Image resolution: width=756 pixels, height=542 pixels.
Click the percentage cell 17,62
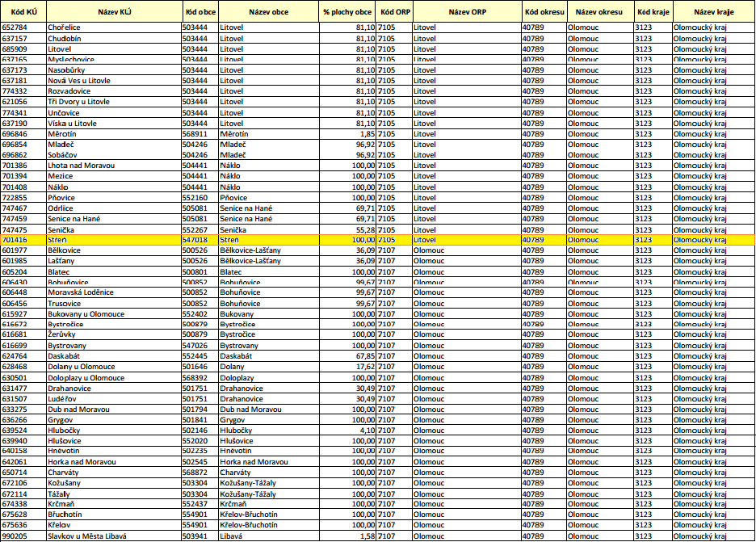click(347, 367)
